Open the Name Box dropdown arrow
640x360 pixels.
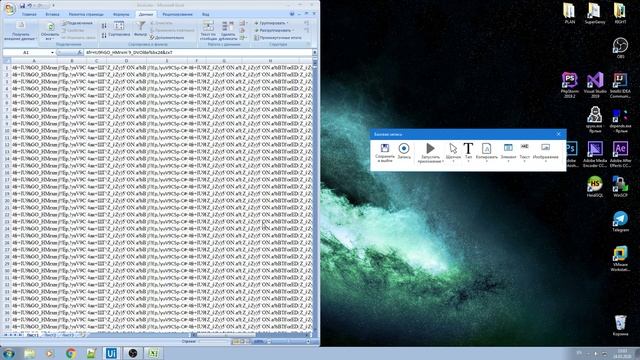tap(52, 53)
